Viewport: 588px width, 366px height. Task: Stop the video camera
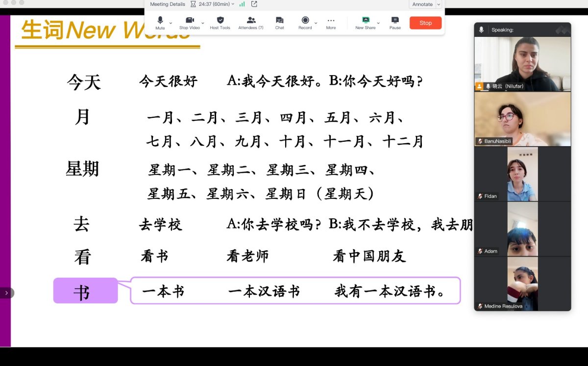click(x=190, y=23)
